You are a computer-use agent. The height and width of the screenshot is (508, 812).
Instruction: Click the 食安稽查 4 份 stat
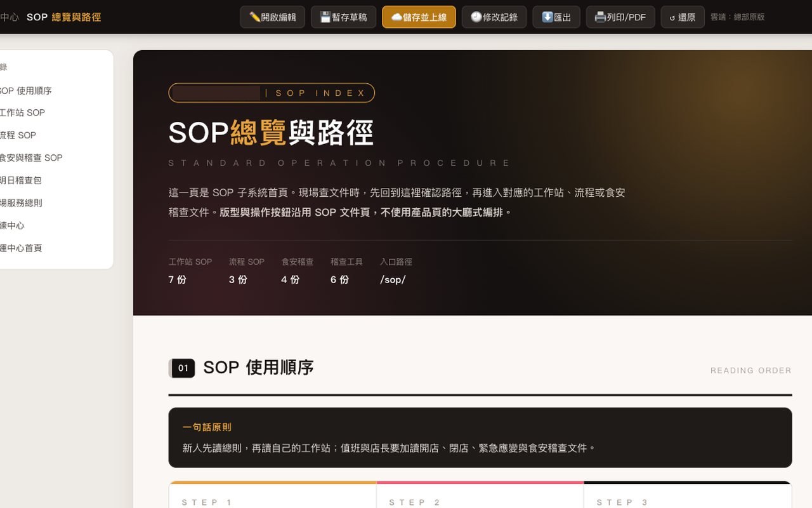click(298, 271)
